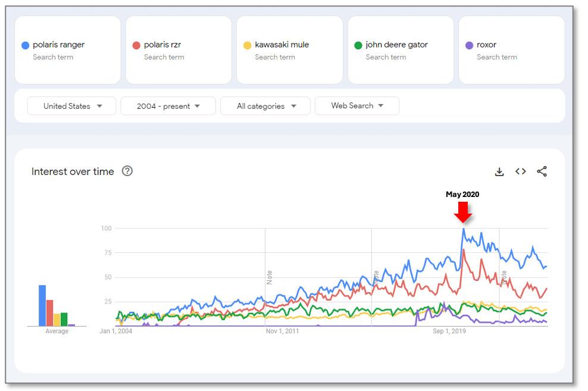Click the blue dot beside polaris ranger
Viewport: 588px width, 391px height.
(x=26, y=45)
